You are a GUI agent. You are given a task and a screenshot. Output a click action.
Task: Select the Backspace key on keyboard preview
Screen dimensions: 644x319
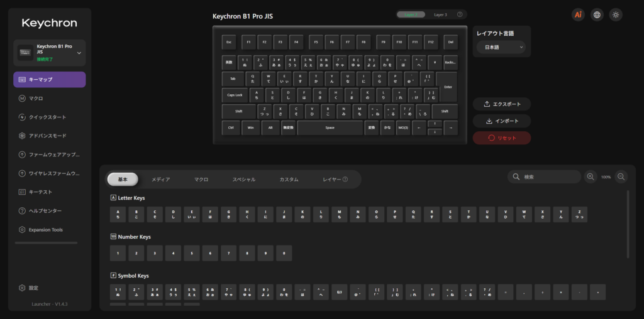tap(450, 62)
